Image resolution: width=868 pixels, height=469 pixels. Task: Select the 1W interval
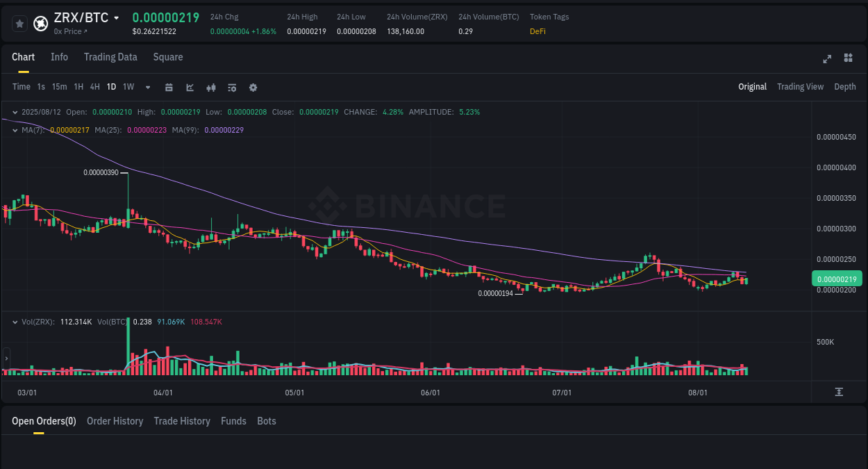point(128,87)
